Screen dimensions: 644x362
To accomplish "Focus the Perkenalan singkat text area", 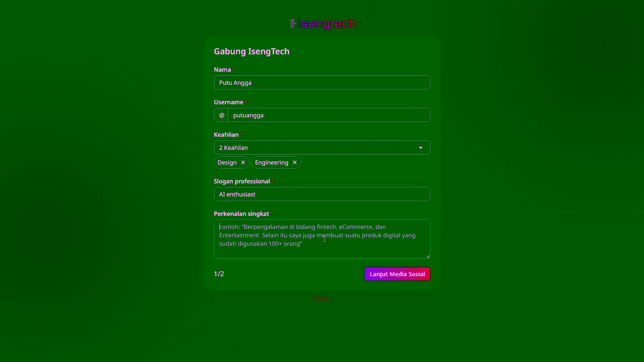I will [x=322, y=239].
